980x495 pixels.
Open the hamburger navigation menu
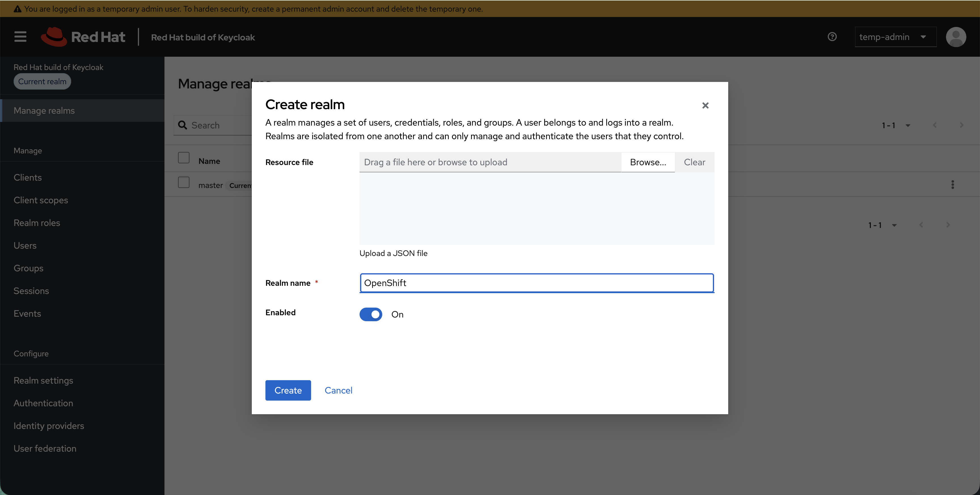click(x=20, y=37)
